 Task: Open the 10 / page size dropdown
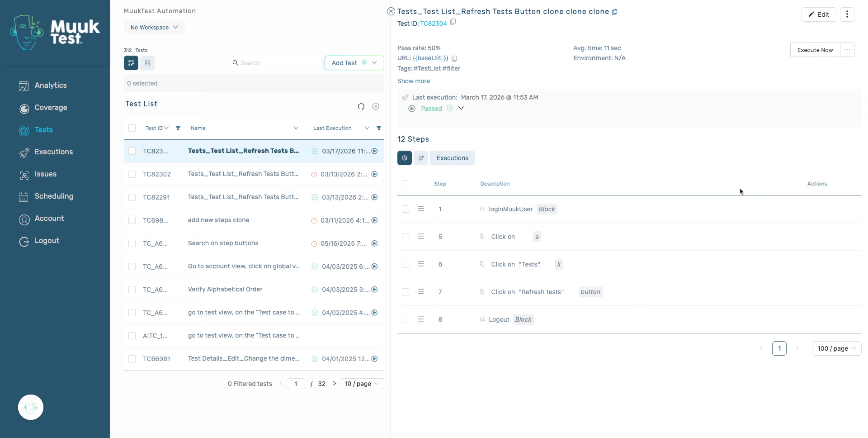point(362,384)
